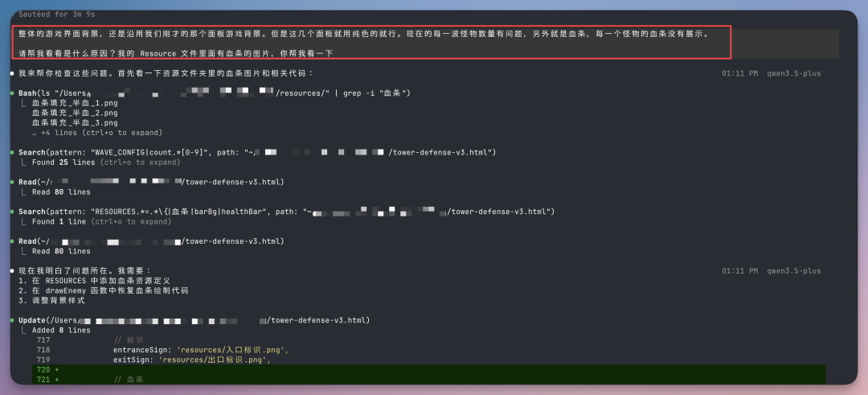Click Search line with pattern "RESOURCES.*="
The width and height of the screenshot is (868, 395).
(286, 212)
